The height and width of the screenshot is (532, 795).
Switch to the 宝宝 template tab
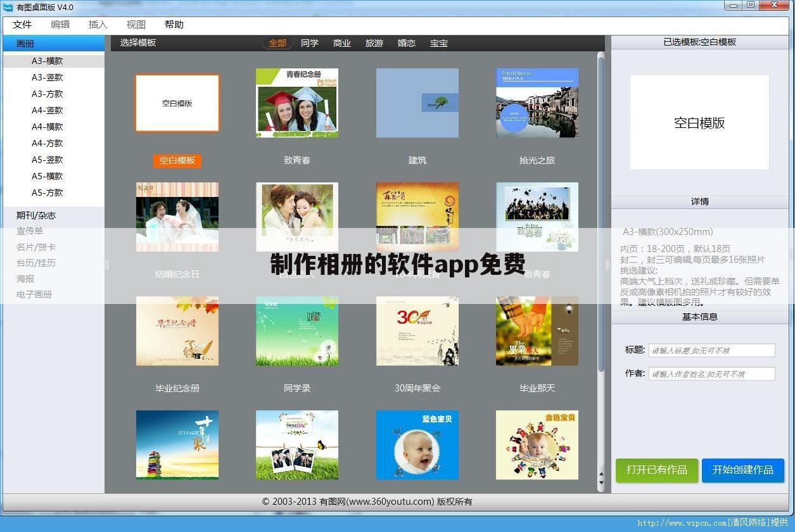[439, 43]
